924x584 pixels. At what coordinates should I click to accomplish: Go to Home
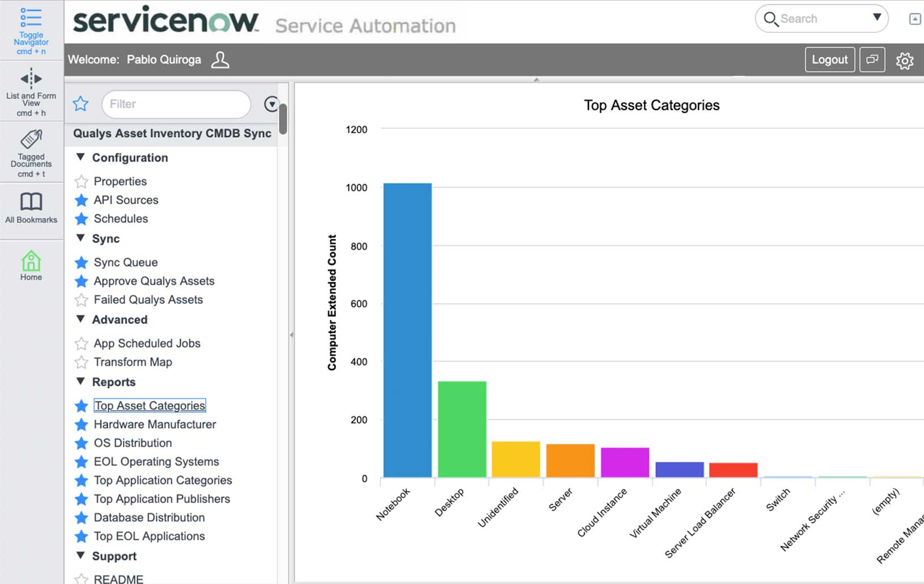click(31, 266)
